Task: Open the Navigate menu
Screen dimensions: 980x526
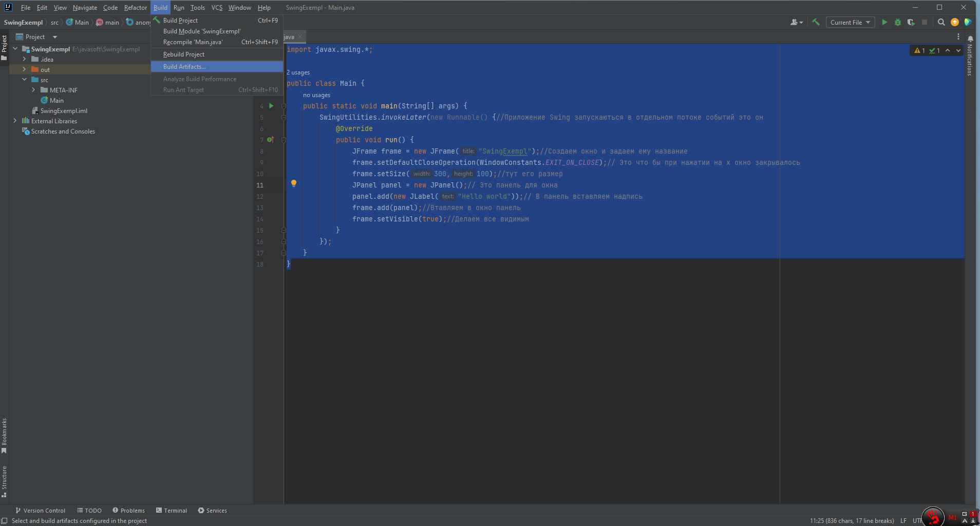Action: click(x=85, y=8)
